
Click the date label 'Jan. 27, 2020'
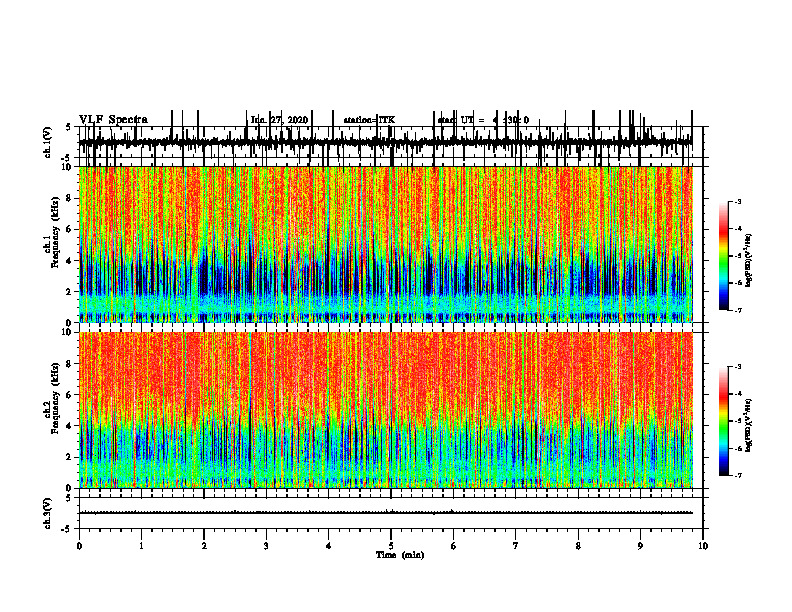coord(279,120)
